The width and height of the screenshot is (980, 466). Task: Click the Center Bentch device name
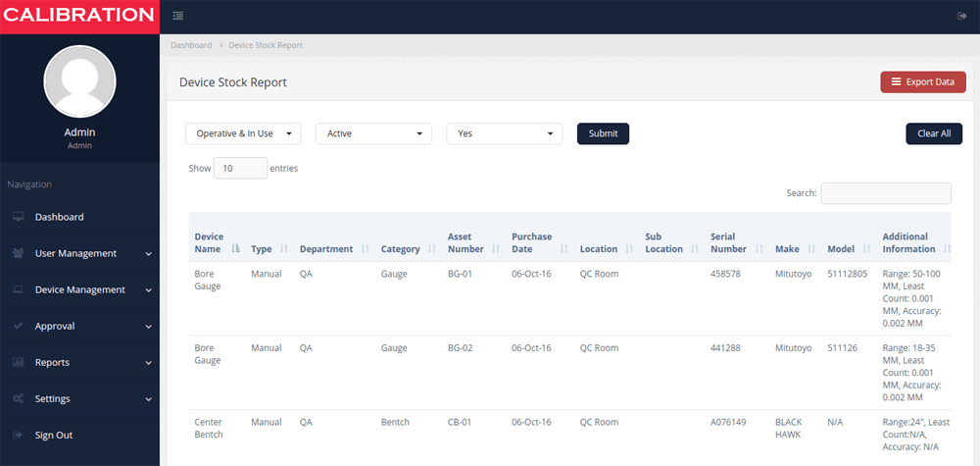(x=209, y=429)
